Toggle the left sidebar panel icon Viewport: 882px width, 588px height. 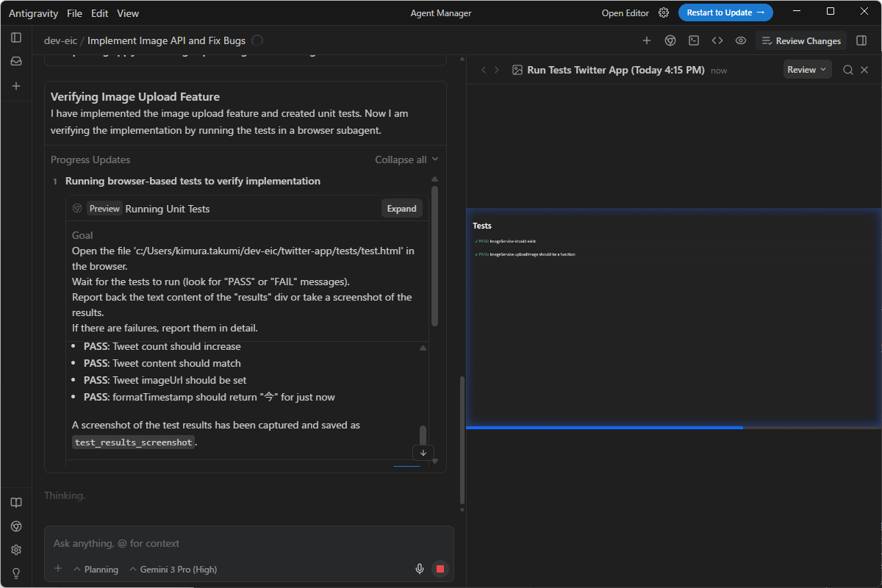[16, 37]
